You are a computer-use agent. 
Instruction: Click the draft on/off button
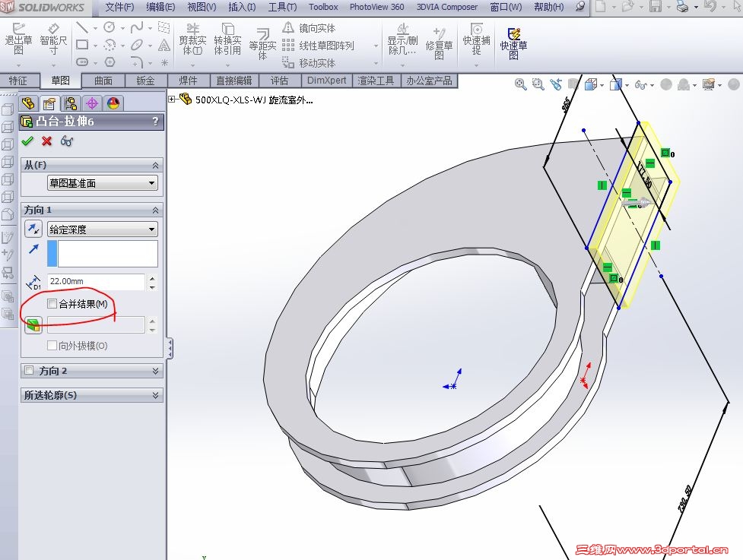[33, 324]
